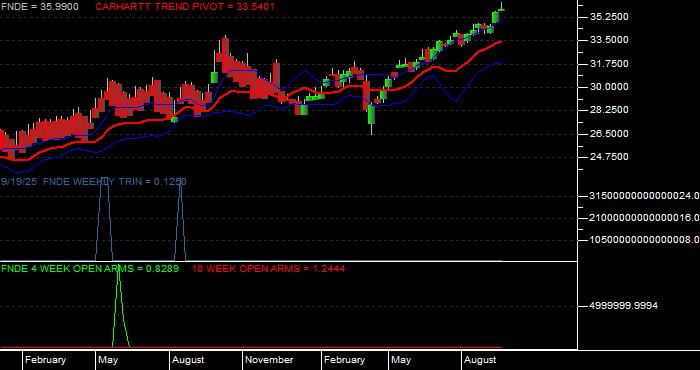Image resolution: width=700 pixels, height=370 pixels.
Task: Select the CARHARTT TREND PIVOT = 33.5401 label
Action: [x=185, y=7]
